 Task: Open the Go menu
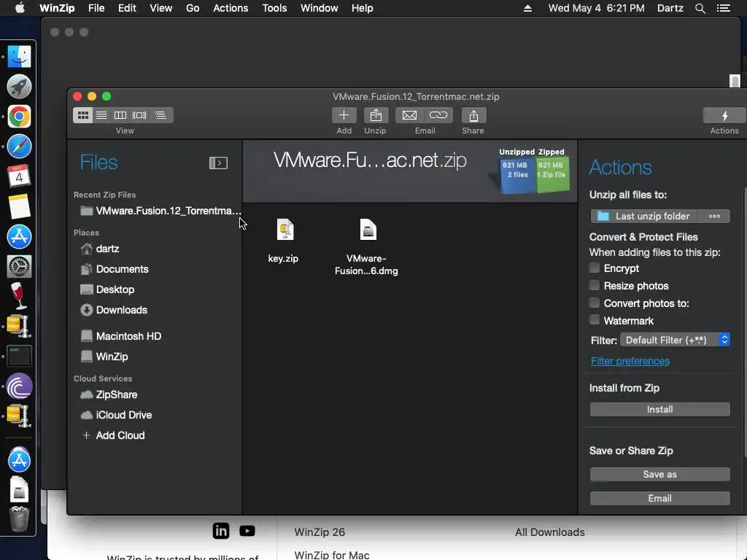pyautogui.click(x=193, y=8)
